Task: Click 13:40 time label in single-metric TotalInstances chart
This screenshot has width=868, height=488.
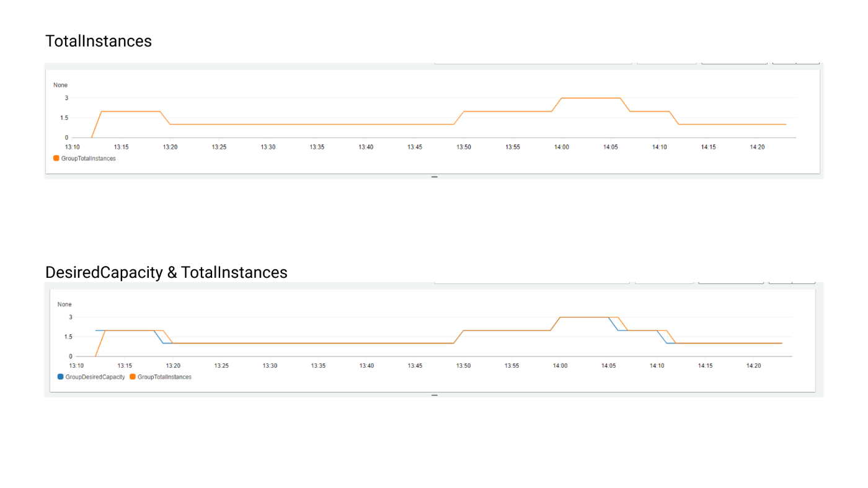Action: tap(366, 147)
